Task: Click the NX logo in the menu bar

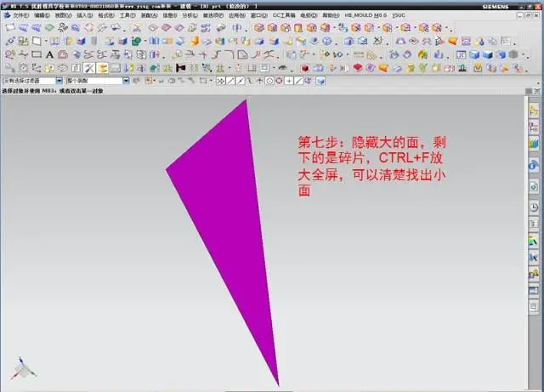Action: [x=7, y=15]
